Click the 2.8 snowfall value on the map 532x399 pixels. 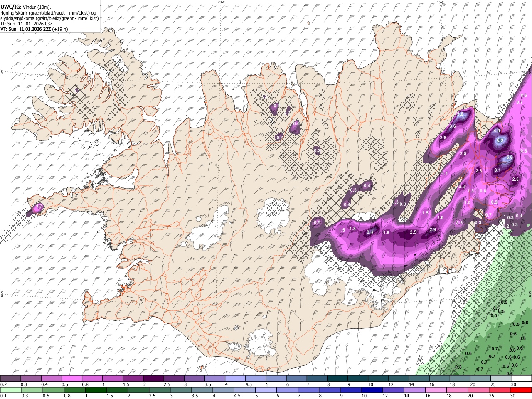(x=443, y=138)
